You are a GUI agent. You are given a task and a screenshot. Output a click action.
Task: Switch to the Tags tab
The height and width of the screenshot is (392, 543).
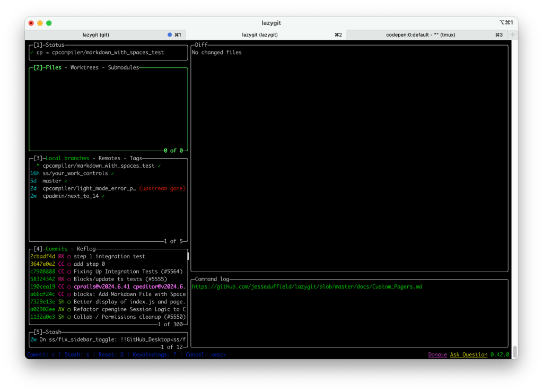tap(136, 158)
